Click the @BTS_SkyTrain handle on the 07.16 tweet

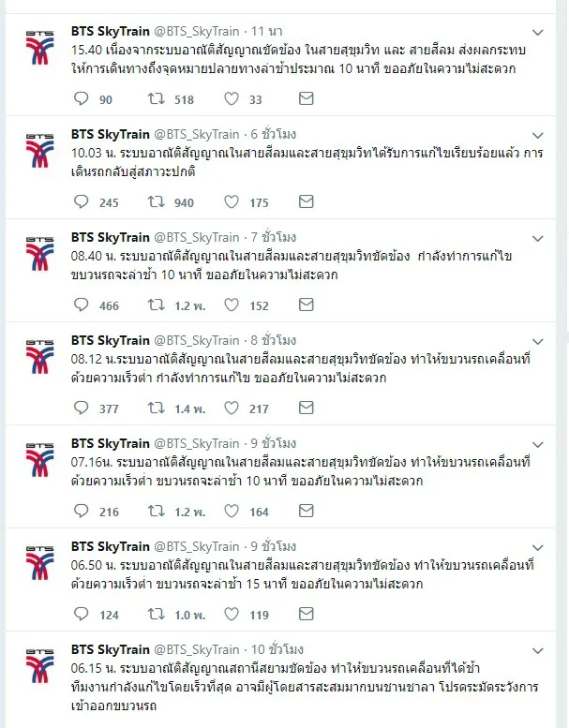pyautogui.click(x=196, y=443)
